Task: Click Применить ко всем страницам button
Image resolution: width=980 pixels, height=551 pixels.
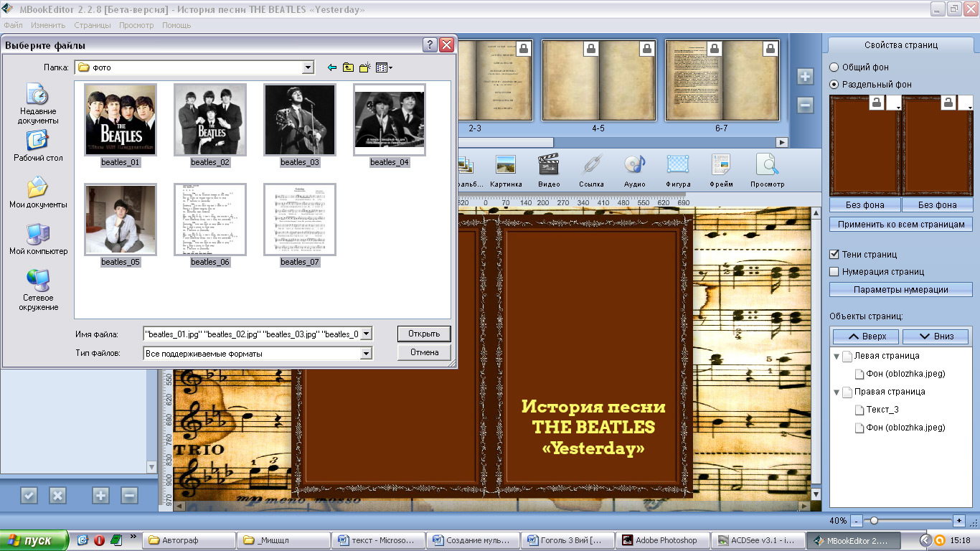Action: [x=901, y=225]
